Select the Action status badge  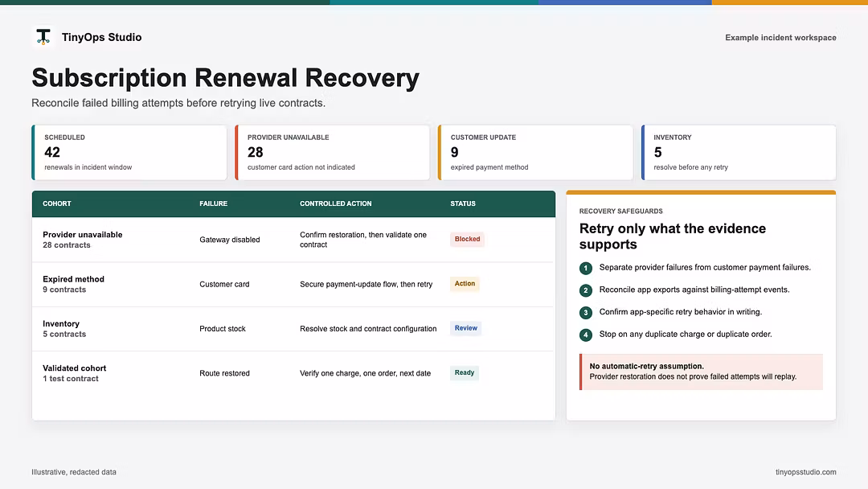(x=465, y=284)
